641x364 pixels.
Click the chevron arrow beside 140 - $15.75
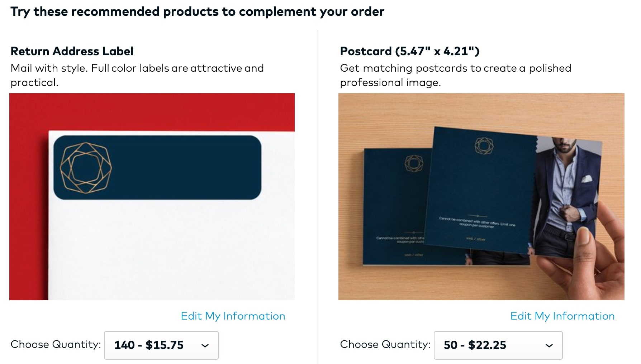205,346
